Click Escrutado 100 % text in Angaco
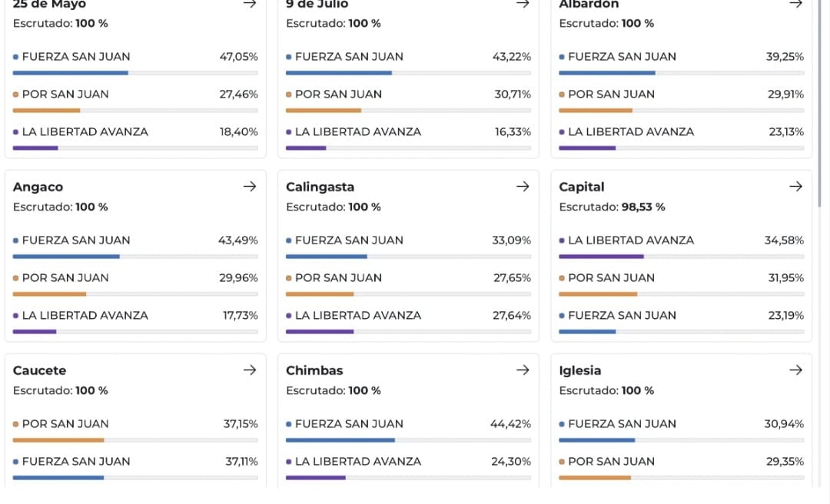830x504 pixels. 61,207
